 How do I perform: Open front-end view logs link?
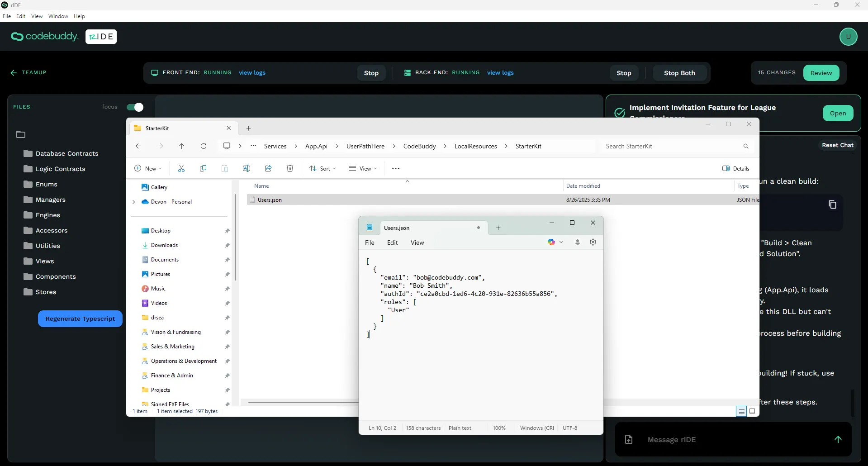[252, 72]
